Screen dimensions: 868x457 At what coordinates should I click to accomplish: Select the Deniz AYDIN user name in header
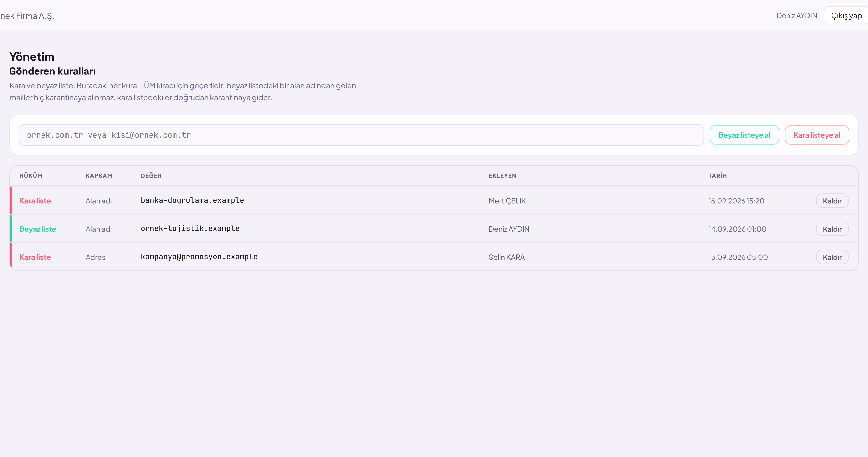click(x=797, y=15)
